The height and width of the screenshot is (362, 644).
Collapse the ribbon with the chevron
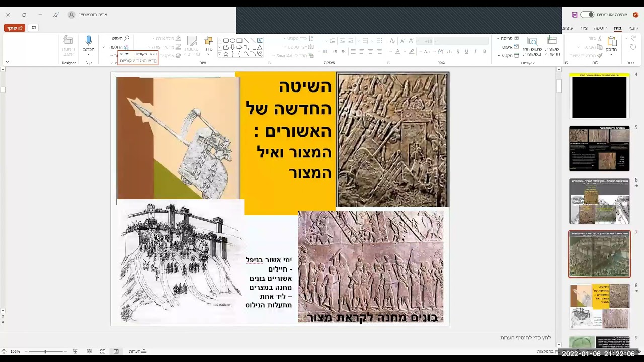(7, 62)
